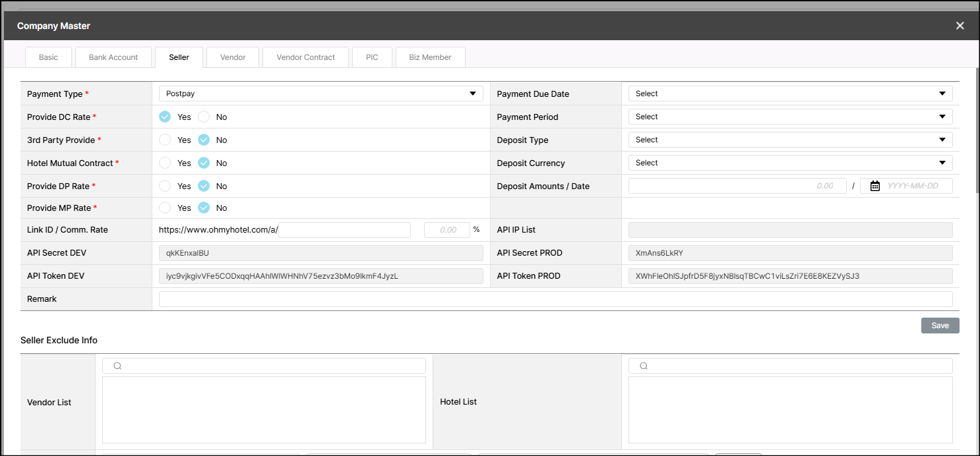The image size is (980, 456).
Task: Open the Payment Type dropdown
Action: coord(321,94)
